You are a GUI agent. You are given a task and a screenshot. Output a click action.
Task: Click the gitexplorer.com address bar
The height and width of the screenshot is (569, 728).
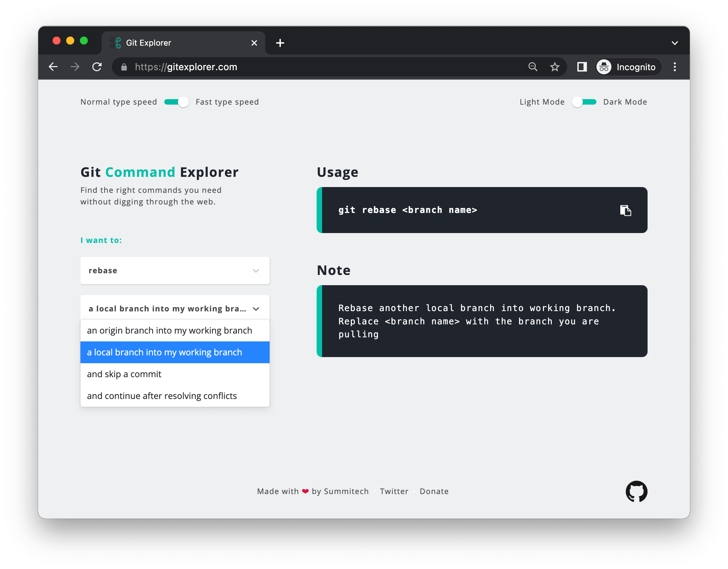[x=307, y=67]
